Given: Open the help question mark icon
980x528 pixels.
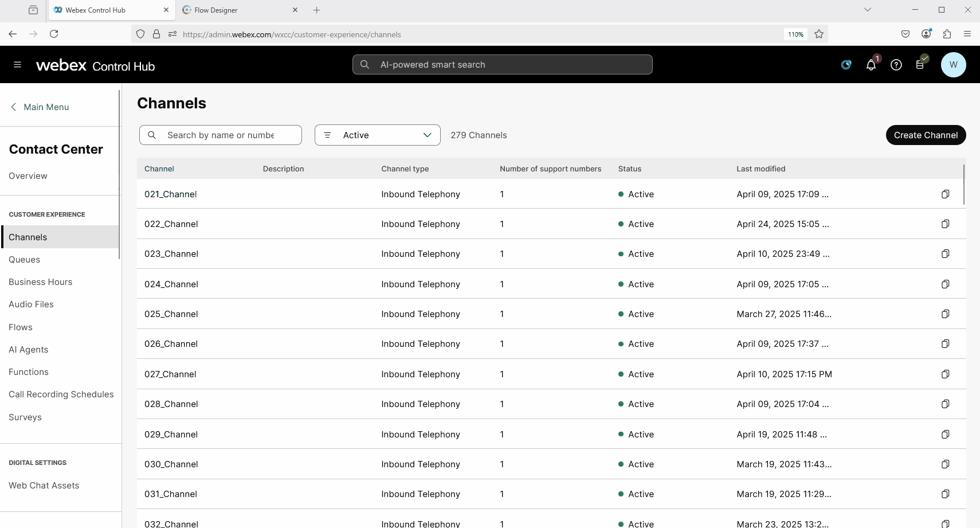Looking at the screenshot, I should coord(896,65).
